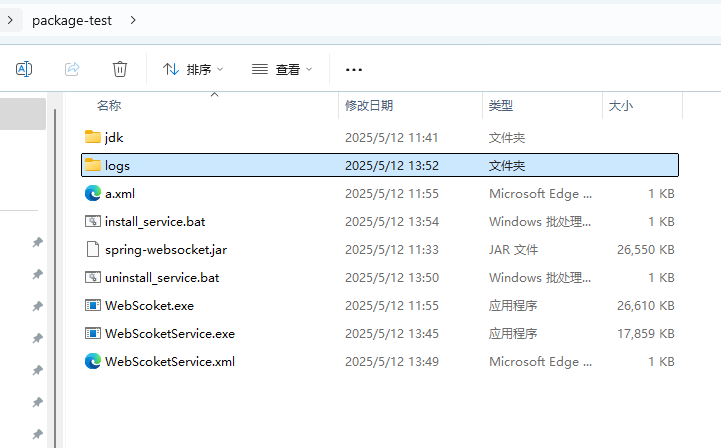
Task: Click the Edge icon of WebScoketService.xml
Action: click(x=93, y=362)
